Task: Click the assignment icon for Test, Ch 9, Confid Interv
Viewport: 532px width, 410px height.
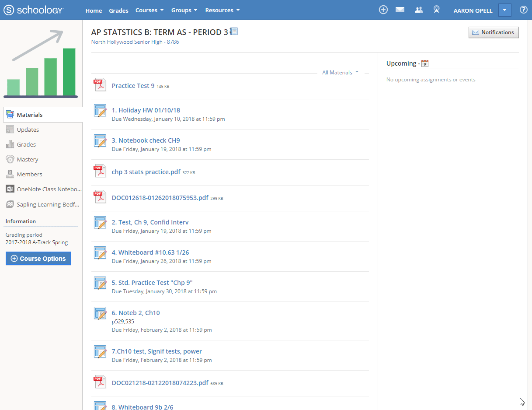Action: pyautogui.click(x=101, y=223)
